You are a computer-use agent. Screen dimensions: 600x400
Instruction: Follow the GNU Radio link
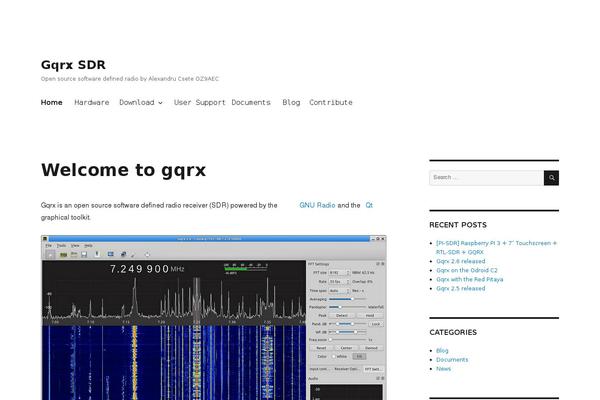pos(317,205)
